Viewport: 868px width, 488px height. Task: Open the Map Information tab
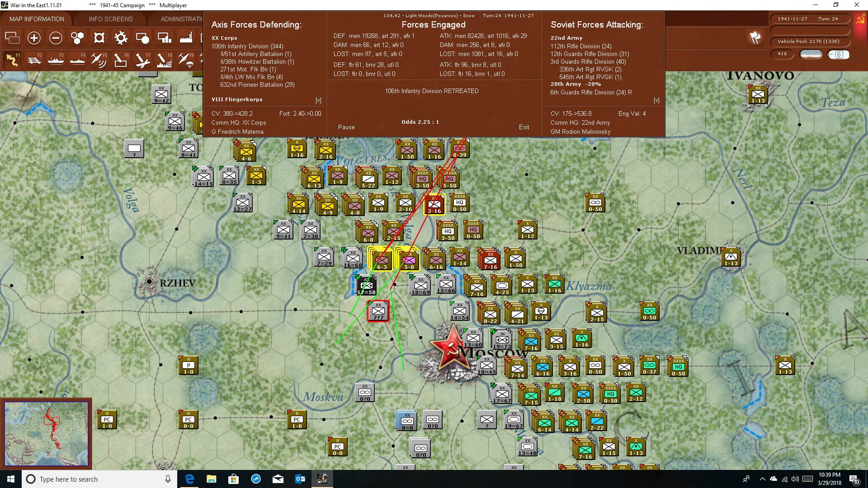pyautogui.click(x=37, y=19)
